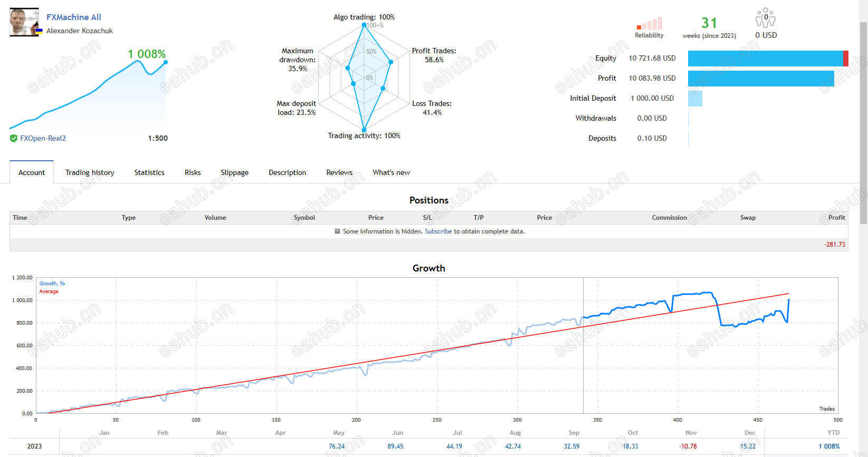868x457 pixels.
Task: Click the Jul 44.19 monthly growth value
Action: (454, 446)
